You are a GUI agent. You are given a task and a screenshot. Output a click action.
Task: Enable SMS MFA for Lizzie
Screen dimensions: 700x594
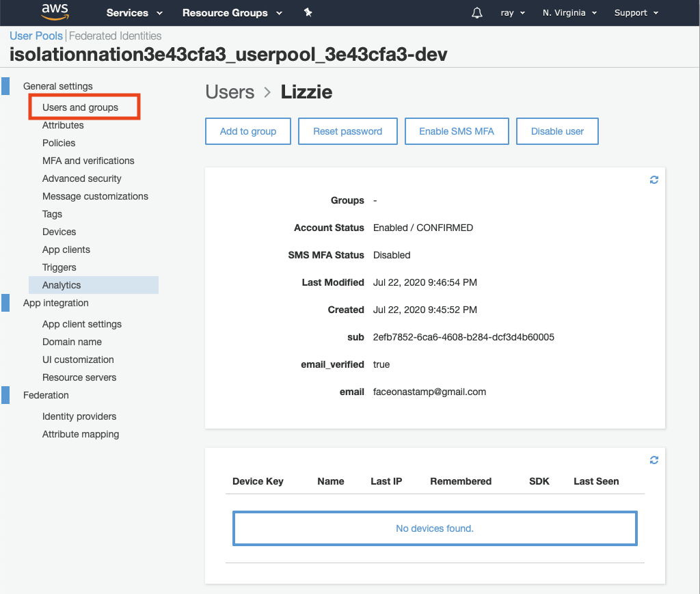(x=456, y=131)
